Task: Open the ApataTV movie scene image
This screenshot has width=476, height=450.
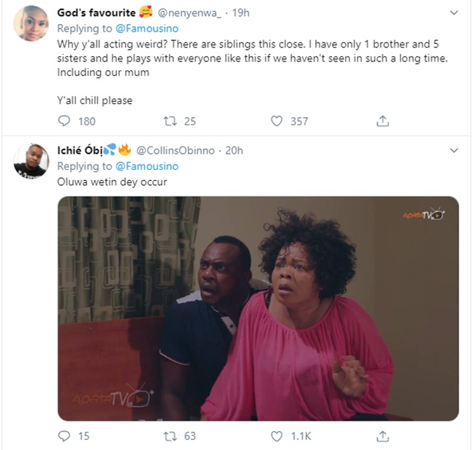Action: (257, 308)
